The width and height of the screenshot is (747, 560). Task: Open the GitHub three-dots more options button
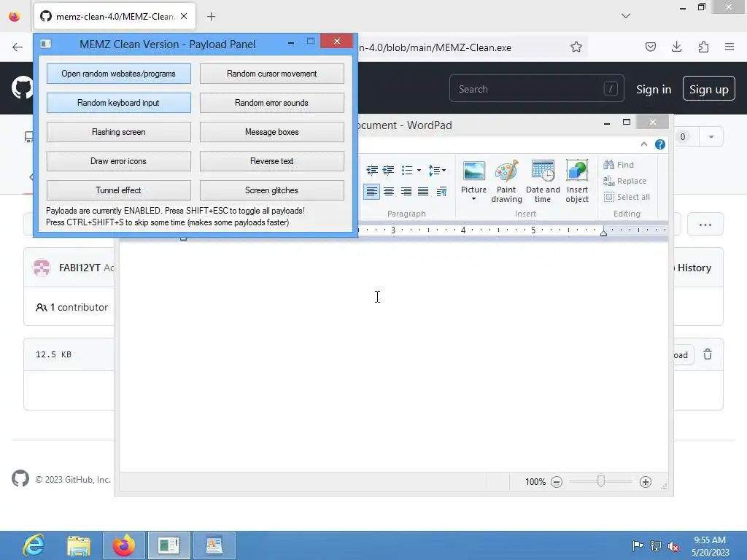pyautogui.click(x=705, y=225)
